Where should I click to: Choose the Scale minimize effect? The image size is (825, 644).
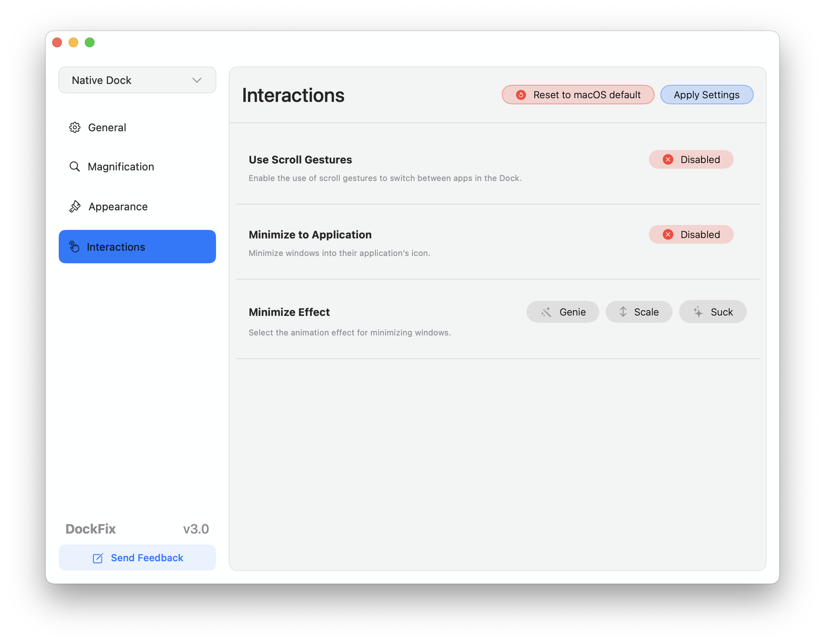click(639, 312)
